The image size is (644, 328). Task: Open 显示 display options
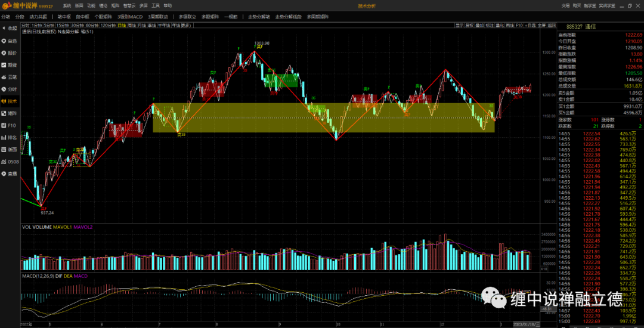coord(460,26)
